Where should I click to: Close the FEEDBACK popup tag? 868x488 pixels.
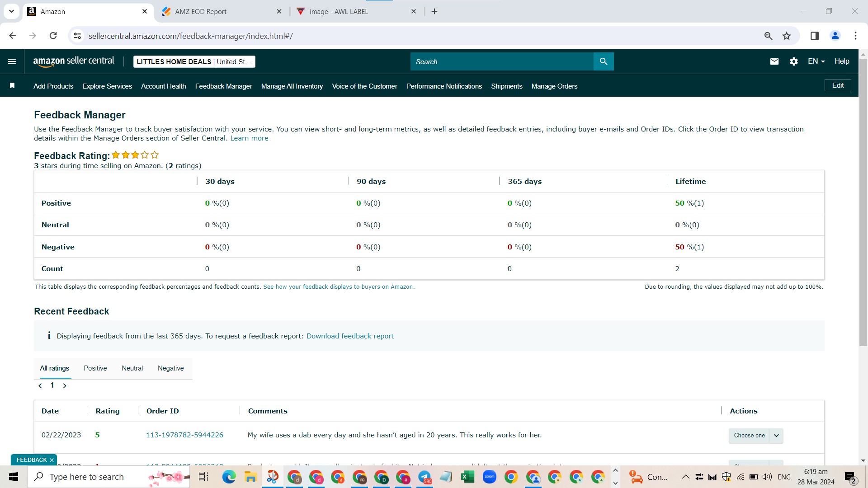(52, 460)
